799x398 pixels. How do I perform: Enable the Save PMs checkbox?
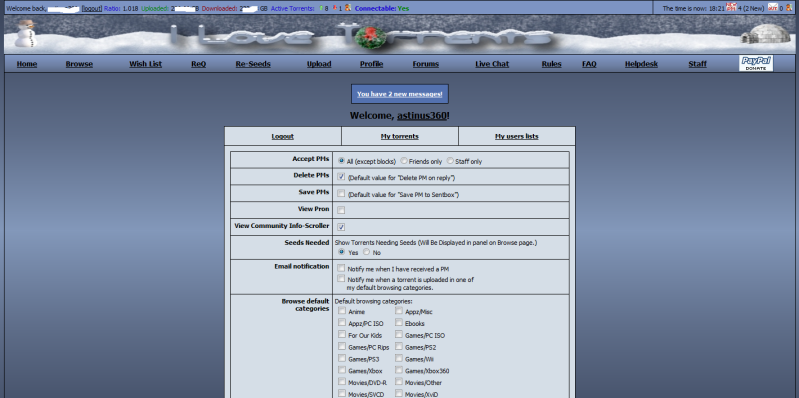(x=341, y=193)
